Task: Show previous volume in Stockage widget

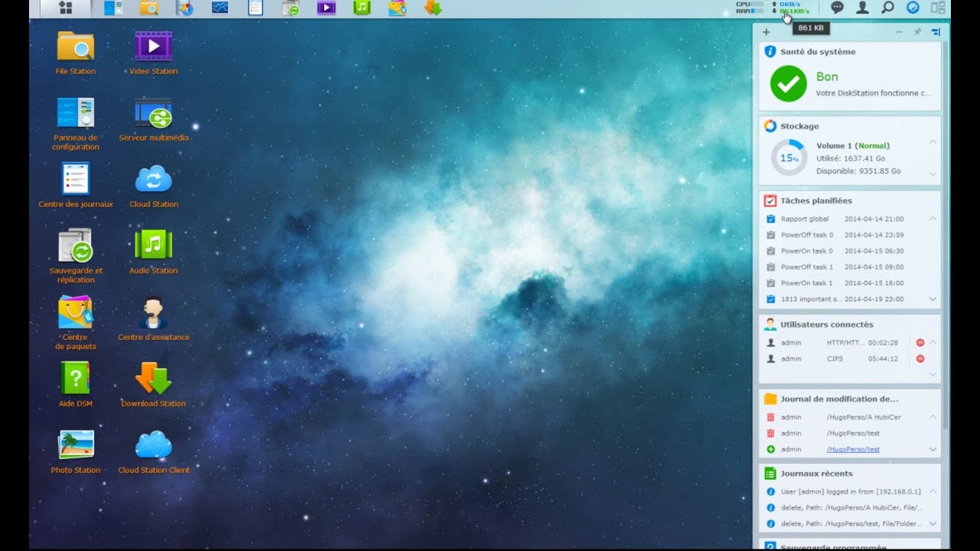Action: pyautogui.click(x=933, y=142)
